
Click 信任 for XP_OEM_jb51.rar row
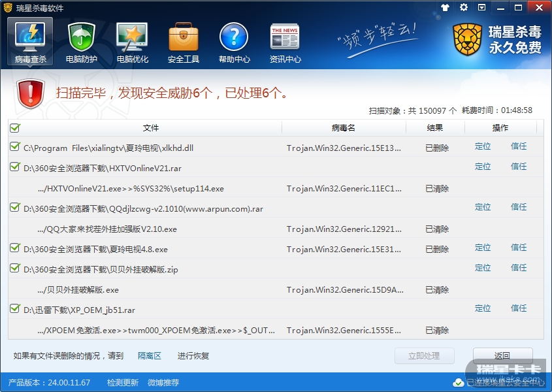[x=519, y=308]
